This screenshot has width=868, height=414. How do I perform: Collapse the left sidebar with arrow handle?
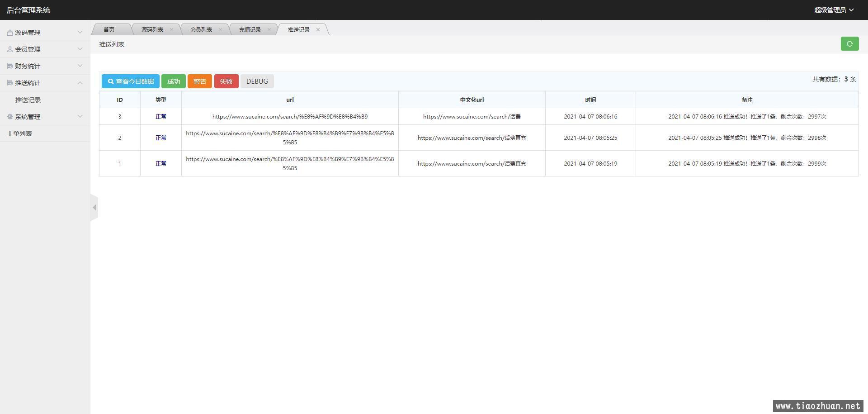point(94,208)
